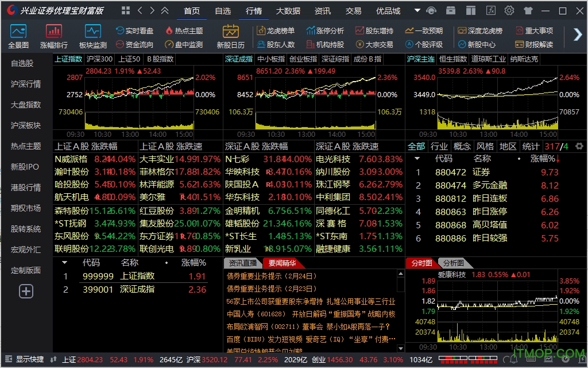Open the 全景图 panorama view
The height and width of the screenshot is (368, 588).
tap(18, 36)
